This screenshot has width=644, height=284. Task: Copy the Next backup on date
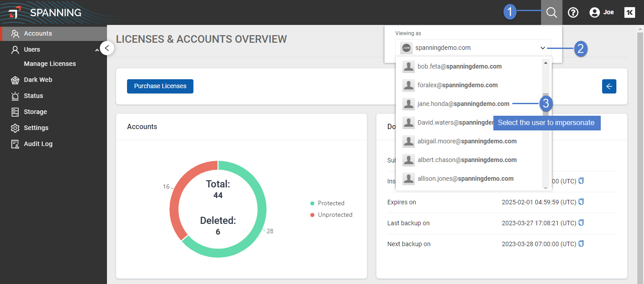(x=581, y=244)
